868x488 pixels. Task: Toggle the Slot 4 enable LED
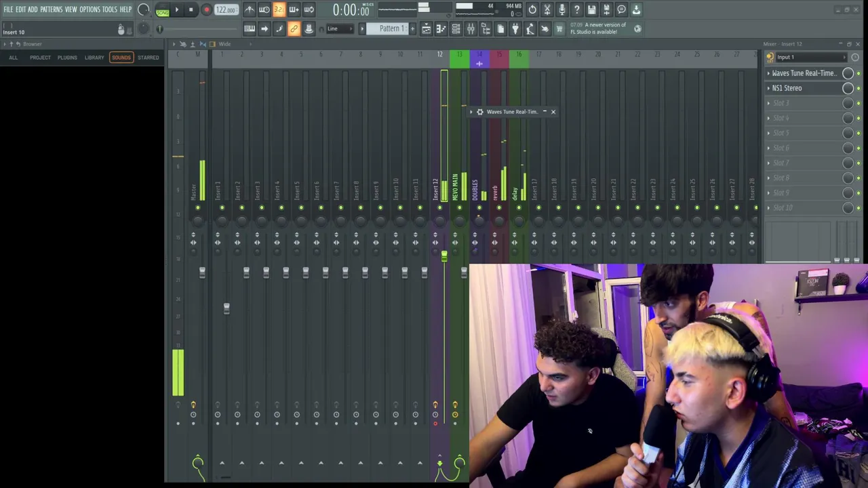[x=859, y=119]
